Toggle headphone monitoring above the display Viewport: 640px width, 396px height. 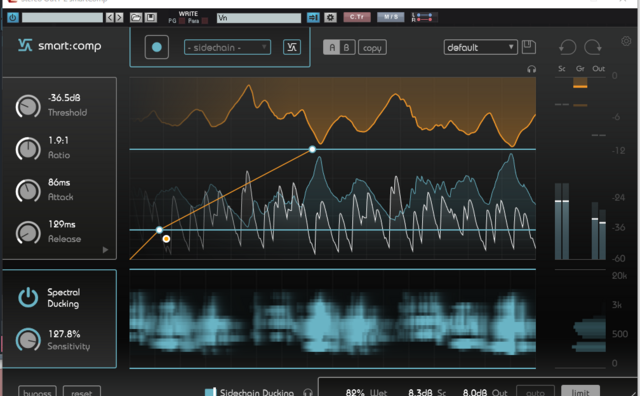tap(531, 69)
